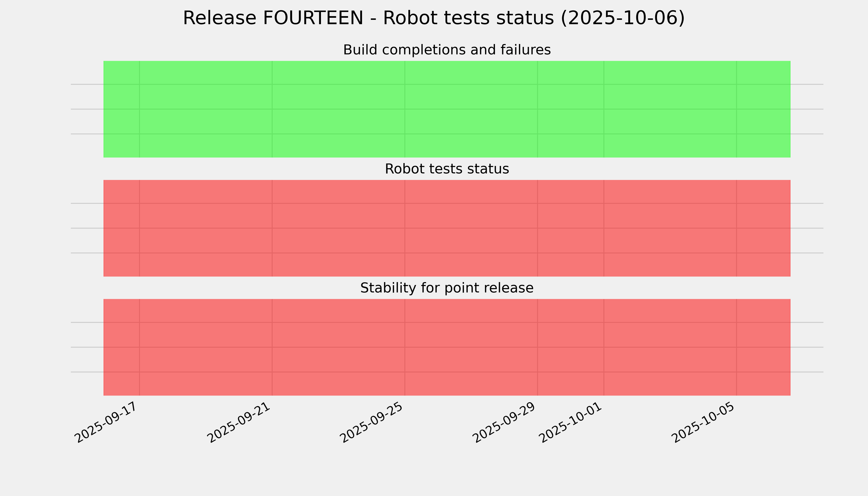Click middle red band between 2025-09-29 and 2025-10-01
The height and width of the screenshot is (496, 868).
571,216
